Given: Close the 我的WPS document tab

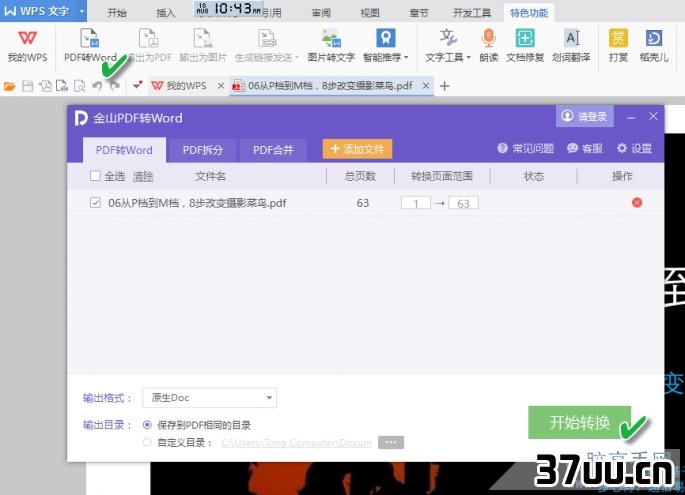Looking at the screenshot, I should (x=221, y=86).
